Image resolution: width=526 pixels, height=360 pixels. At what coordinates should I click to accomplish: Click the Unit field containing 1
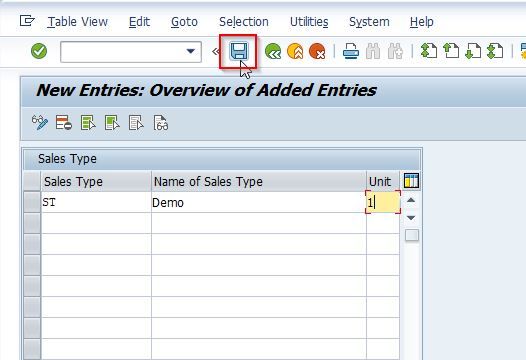[x=383, y=202]
